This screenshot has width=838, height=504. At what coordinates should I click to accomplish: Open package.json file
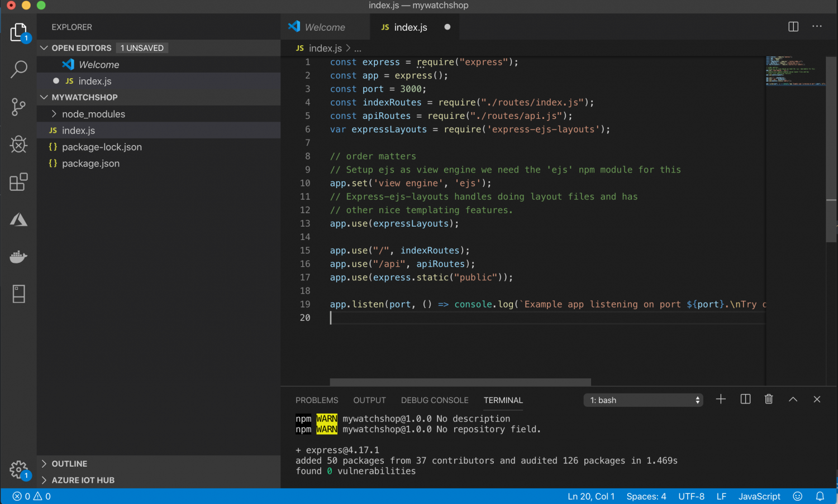tap(159, 164)
